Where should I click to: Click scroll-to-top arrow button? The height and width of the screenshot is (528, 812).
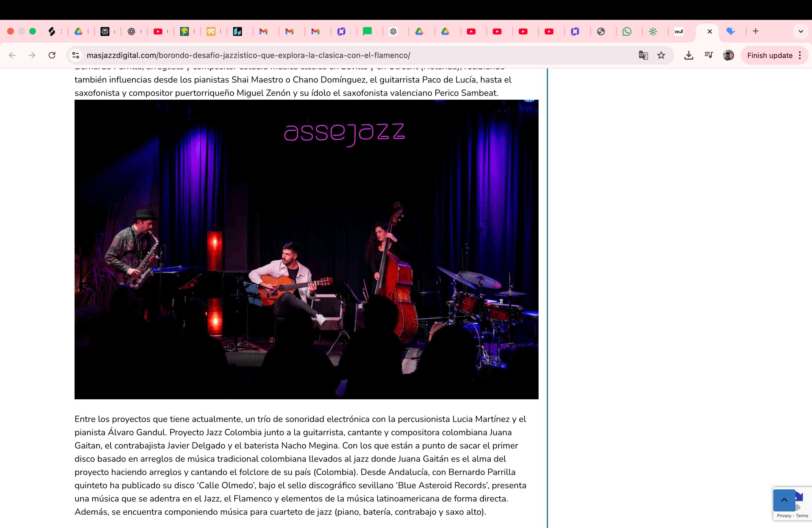click(784, 500)
